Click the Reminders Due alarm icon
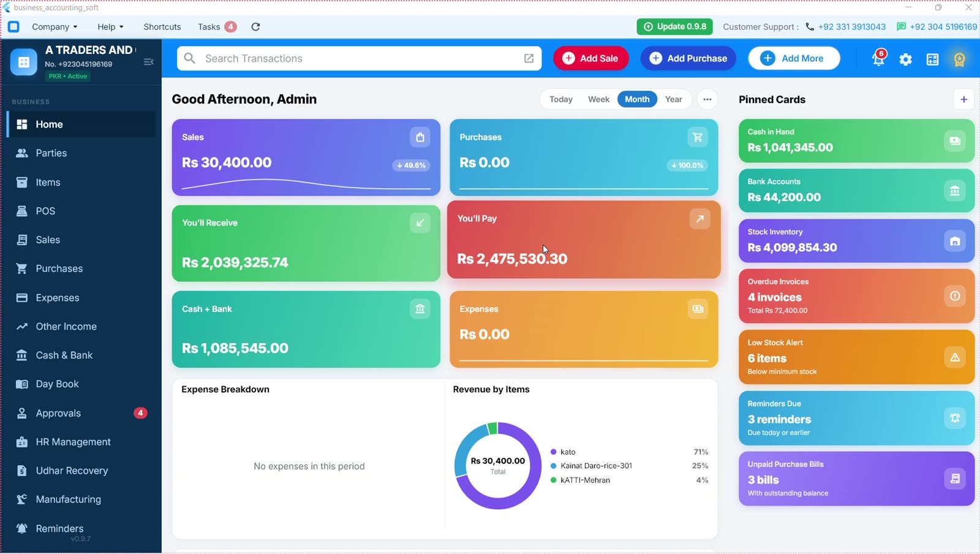Screen dimensions: 980x554 [955, 418]
